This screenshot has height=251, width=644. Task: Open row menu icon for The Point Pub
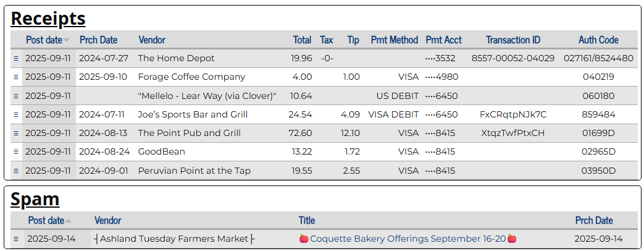tap(16, 133)
